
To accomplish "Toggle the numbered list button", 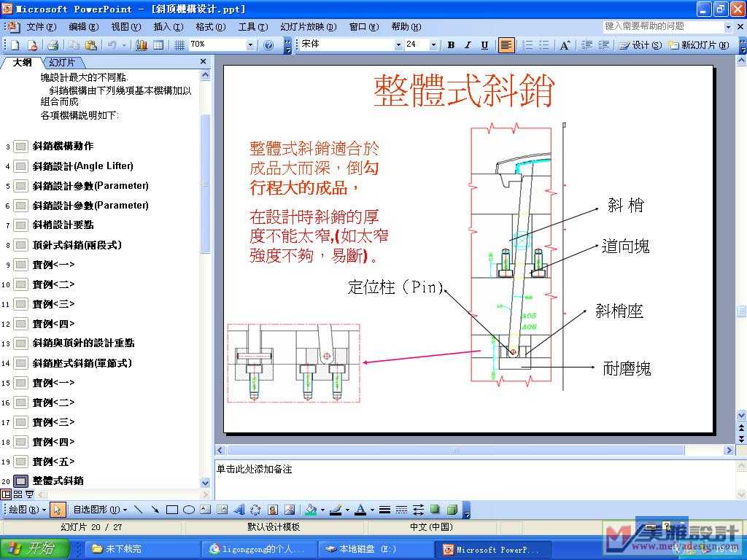I will (527, 45).
